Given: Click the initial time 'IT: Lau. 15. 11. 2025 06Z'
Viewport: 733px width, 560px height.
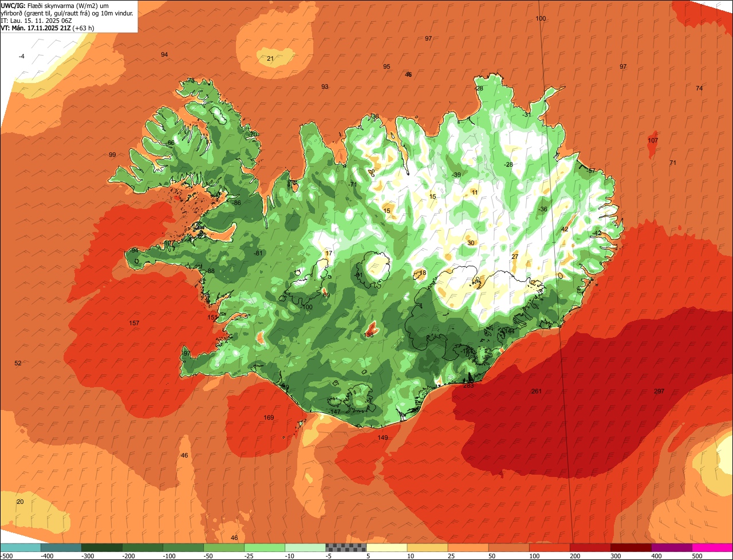Looking at the screenshot, I should [36, 21].
